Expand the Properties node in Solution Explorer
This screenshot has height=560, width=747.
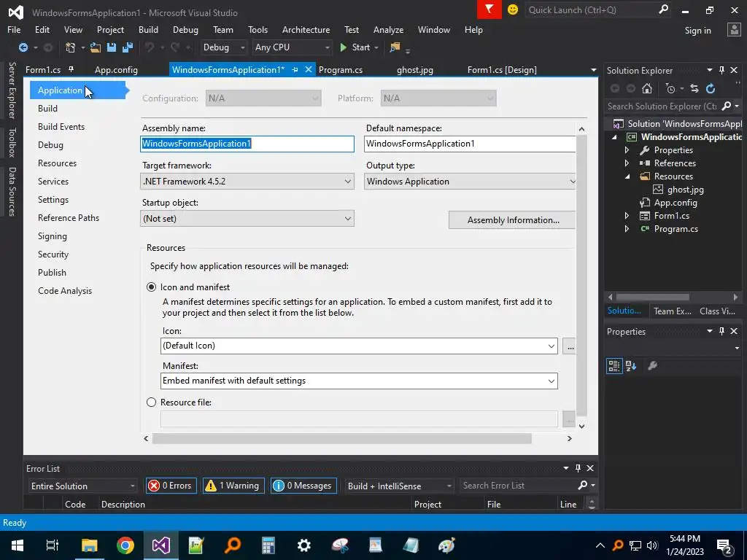[x=627, y=150]
